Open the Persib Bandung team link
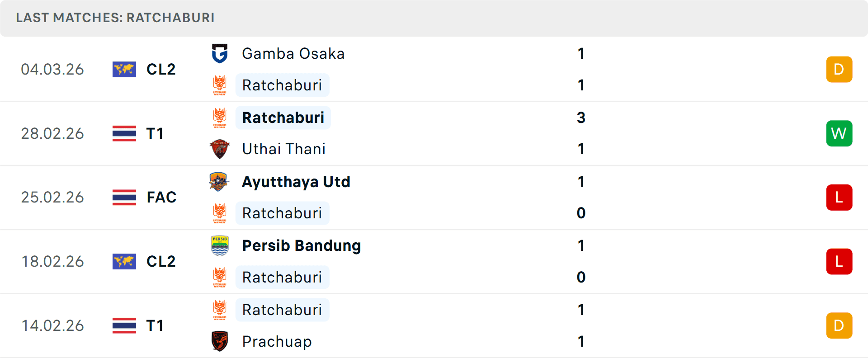Viewport: 868px width, 358px height. pyautogui.click(x=301, y=245)
